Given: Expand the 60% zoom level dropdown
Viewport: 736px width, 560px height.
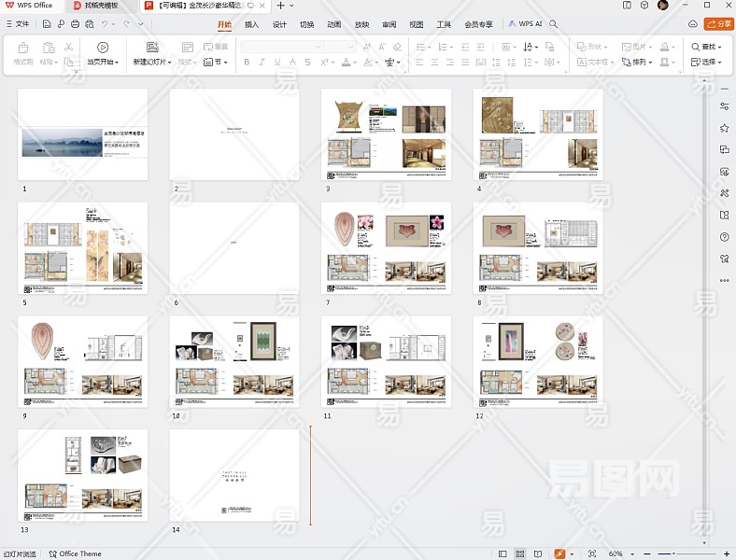Looking at the screenshot, I should (631, 553).
